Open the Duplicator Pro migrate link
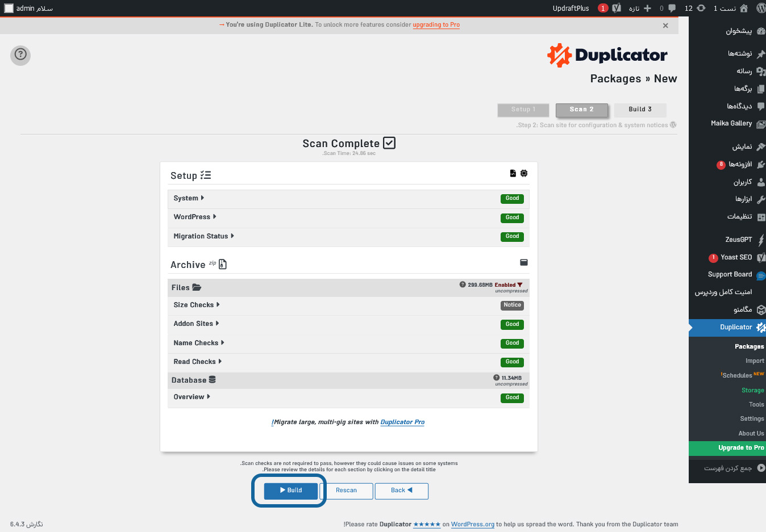The height and width of the screenshot is (532, 766). pos(402,422)
